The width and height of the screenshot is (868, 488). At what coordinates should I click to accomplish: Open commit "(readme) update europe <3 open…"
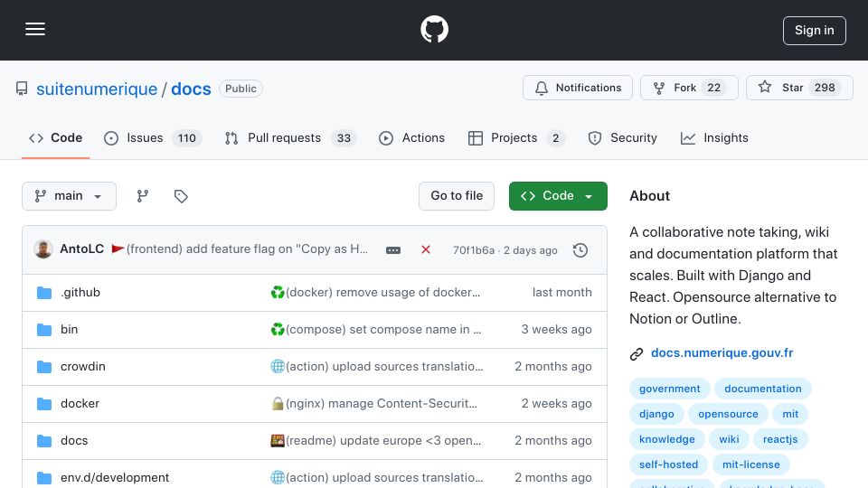tap(376, 440)
